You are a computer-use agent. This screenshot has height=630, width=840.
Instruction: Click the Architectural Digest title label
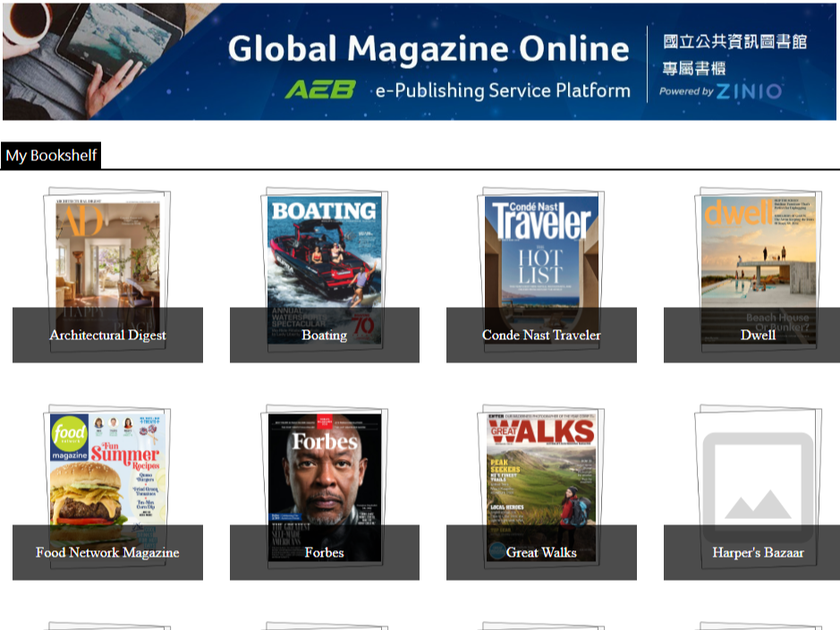coord(107,336)
